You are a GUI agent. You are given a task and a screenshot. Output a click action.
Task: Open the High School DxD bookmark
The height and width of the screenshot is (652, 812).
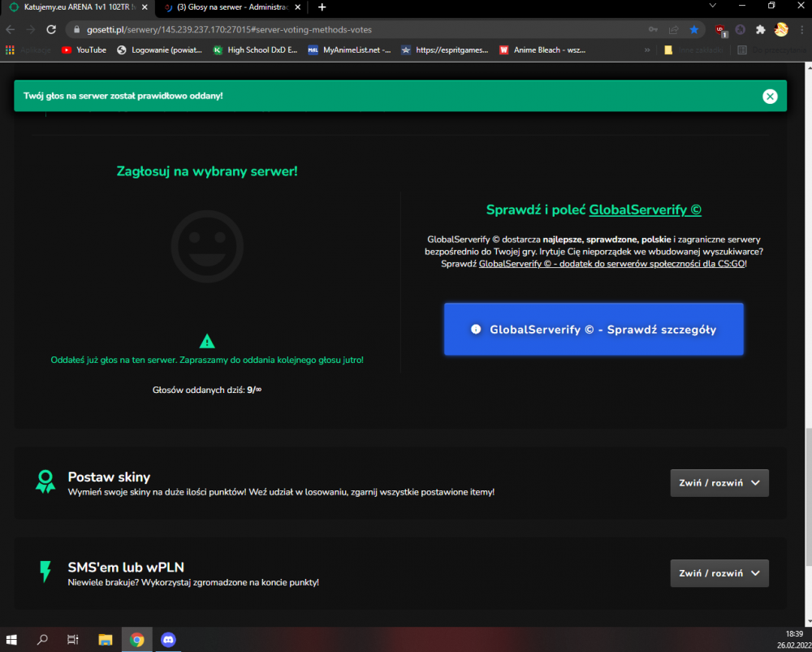point(255,50)
